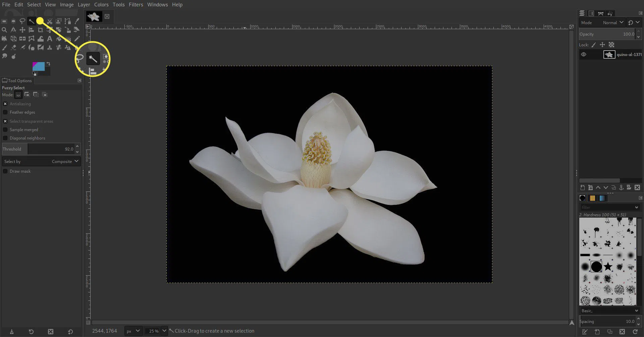Choose the Color Picker eyedropper tool
Viewport: 644px width, 337px height.
[77, 21]
